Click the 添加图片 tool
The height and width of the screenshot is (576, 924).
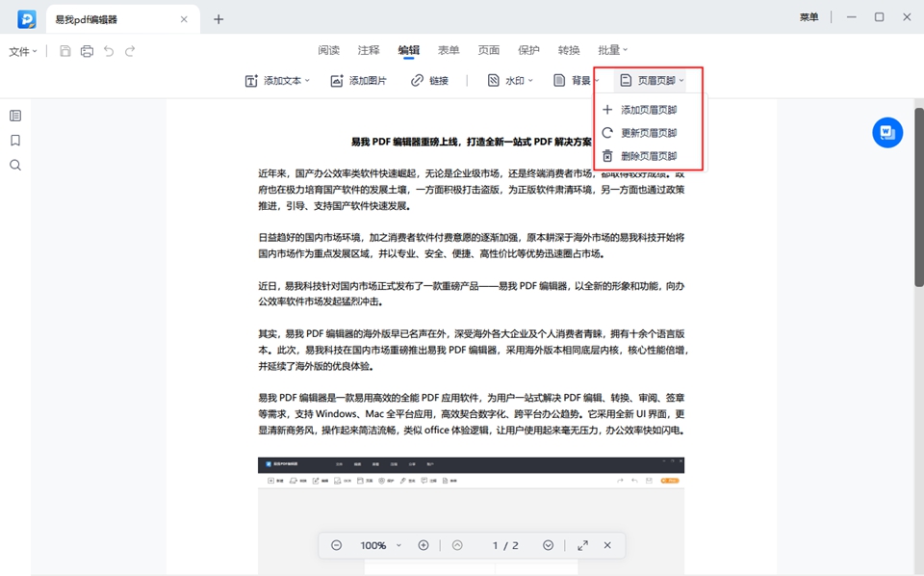359,81
